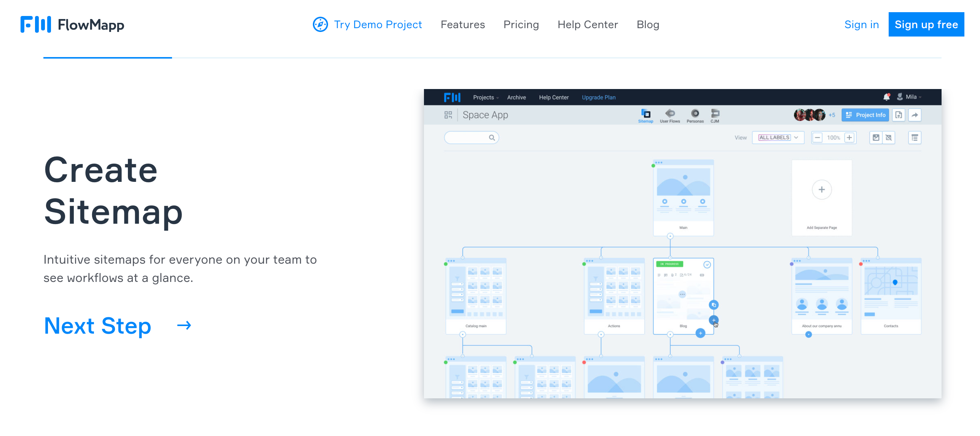Click the grid dashboard icon beside Space App
Viewport: 980px width, 436px height.
448,115
